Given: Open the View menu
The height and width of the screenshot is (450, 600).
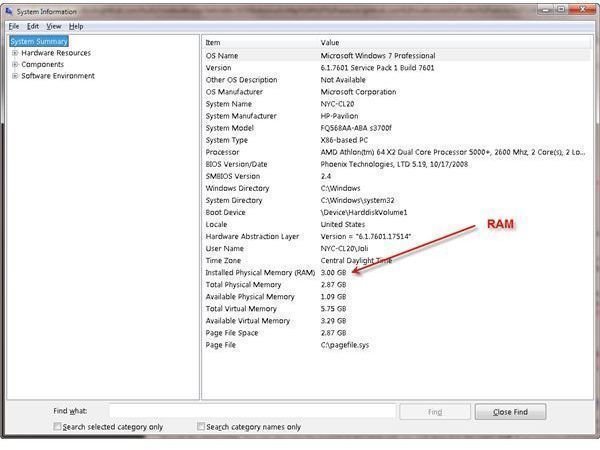Looking at the screenshot, I should pyautogui.click(x=54, y=26).
